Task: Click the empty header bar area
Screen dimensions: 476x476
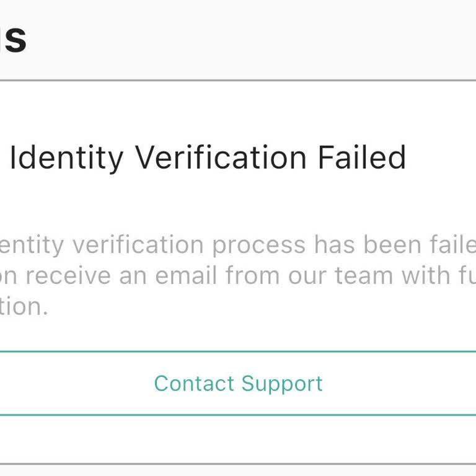Action: click(x=248, y=38)
